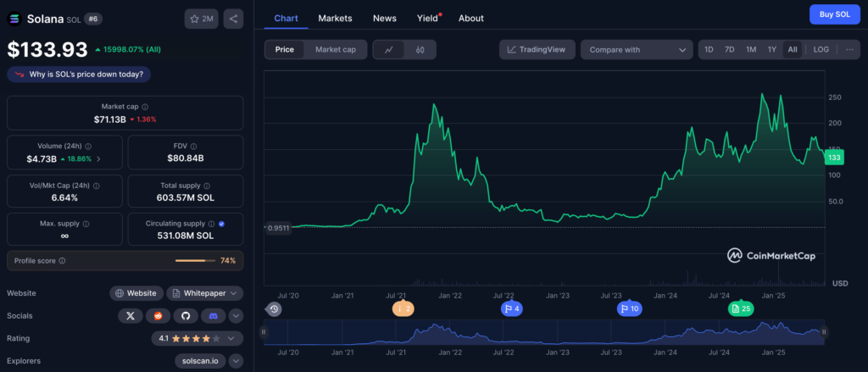Viewport: 868px width, 372px height.
Task: Click the Buy SOL button
Action: 835,14
